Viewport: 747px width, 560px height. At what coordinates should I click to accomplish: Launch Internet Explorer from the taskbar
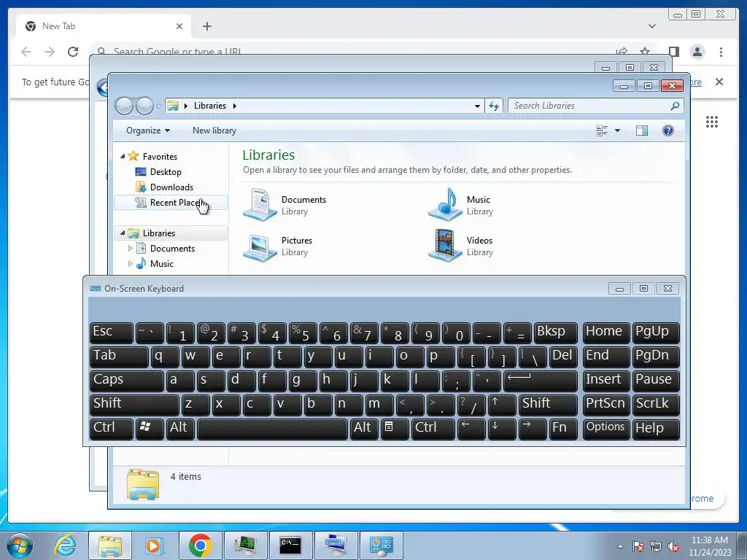pos(65,545)
